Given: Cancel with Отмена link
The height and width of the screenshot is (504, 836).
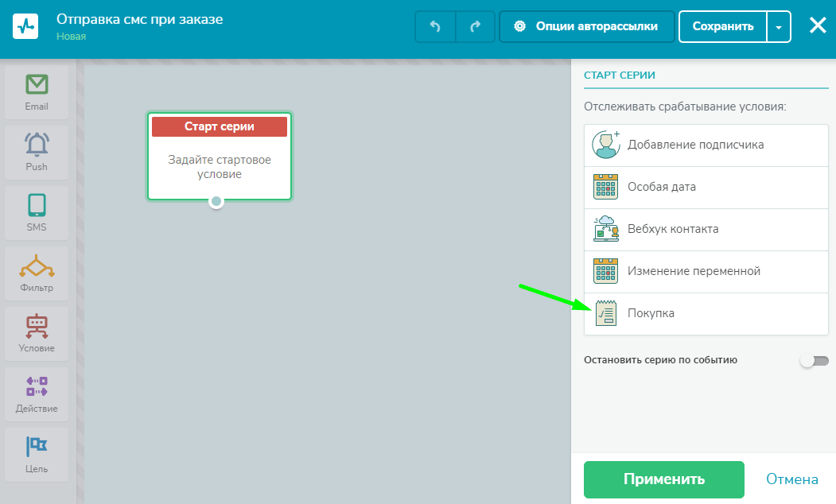Looking at the screenshot, I should click(791, 479).
